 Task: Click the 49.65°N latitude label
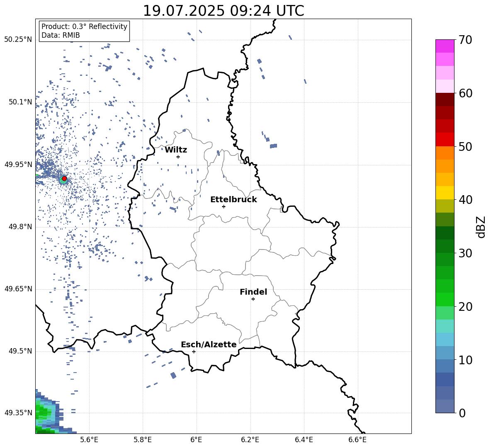(x=18, y=289)
